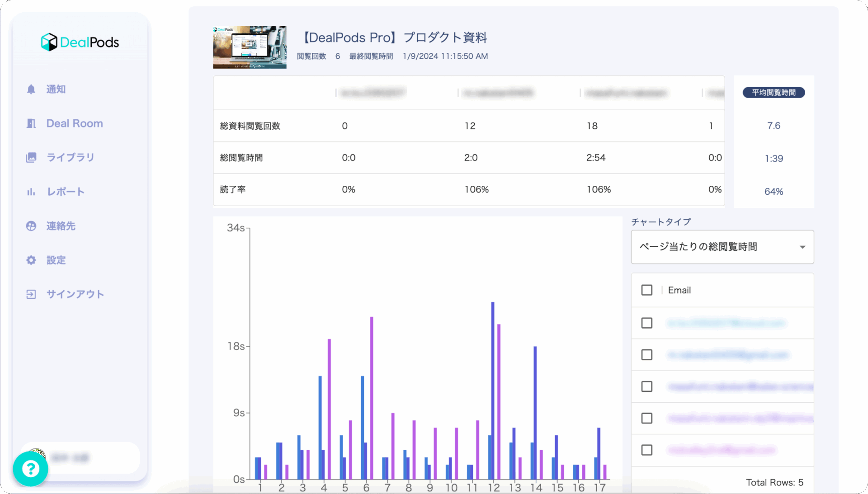Click the value 12 in view count row
Screen dimensions: 868x494
470,126
